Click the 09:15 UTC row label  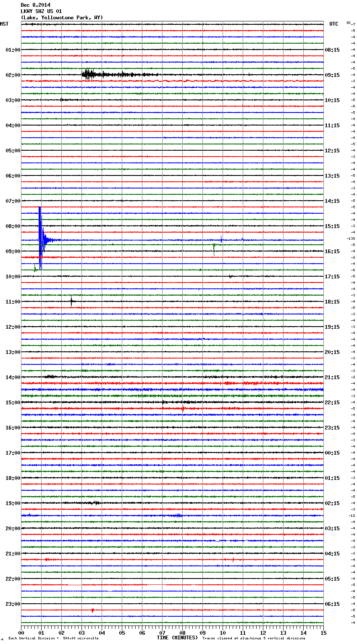tap(332, 75)
